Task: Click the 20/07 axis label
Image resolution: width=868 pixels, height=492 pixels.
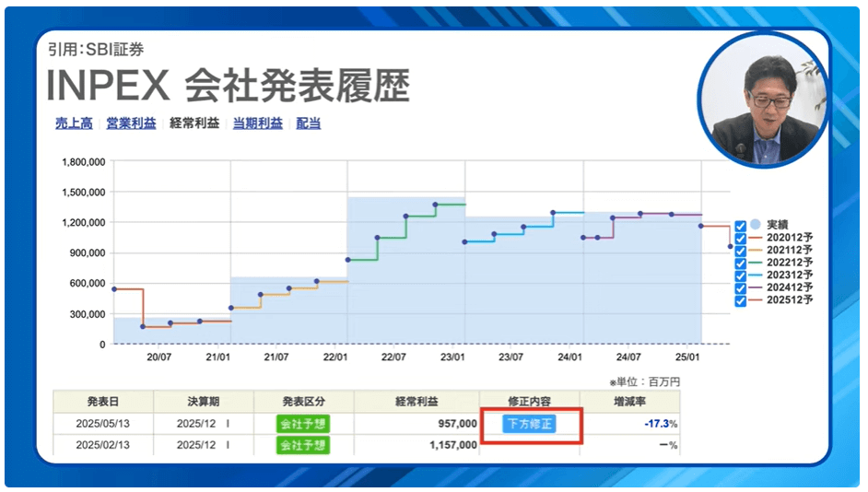Action: (x=158, y=357)
